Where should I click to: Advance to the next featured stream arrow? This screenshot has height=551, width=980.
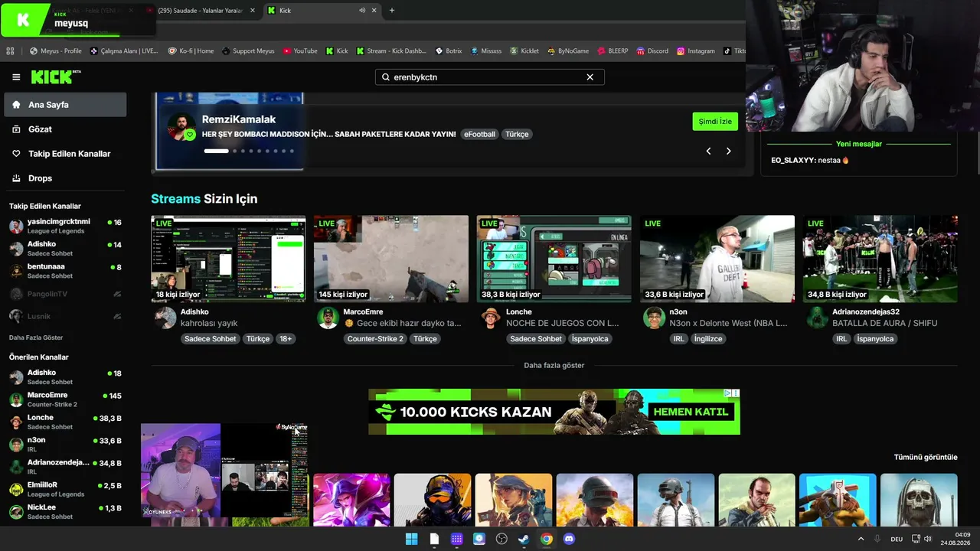[x=728, y=152]
